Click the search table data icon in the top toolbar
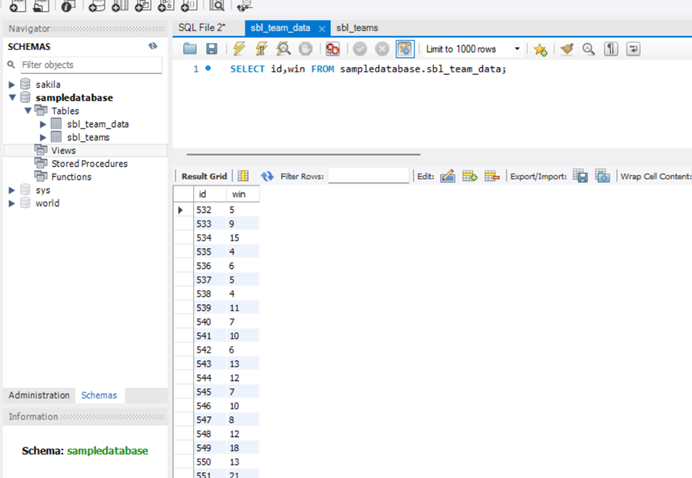This screenshot has width=692, height=478. tap(217, 6)
